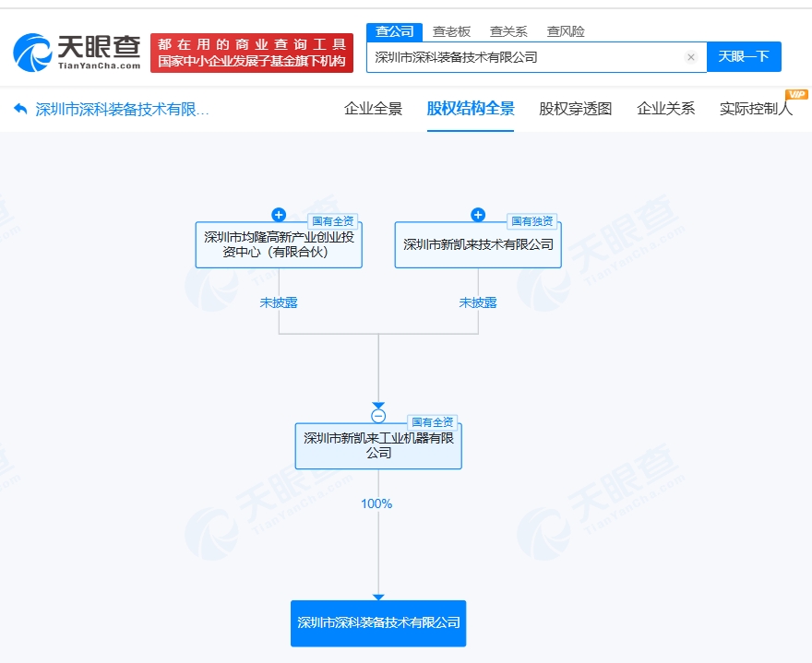Image resolution: width=812 pixels, height=663 pixels.
Task: Switch to 查风险 search tab
Action: [x=565, y=31]
